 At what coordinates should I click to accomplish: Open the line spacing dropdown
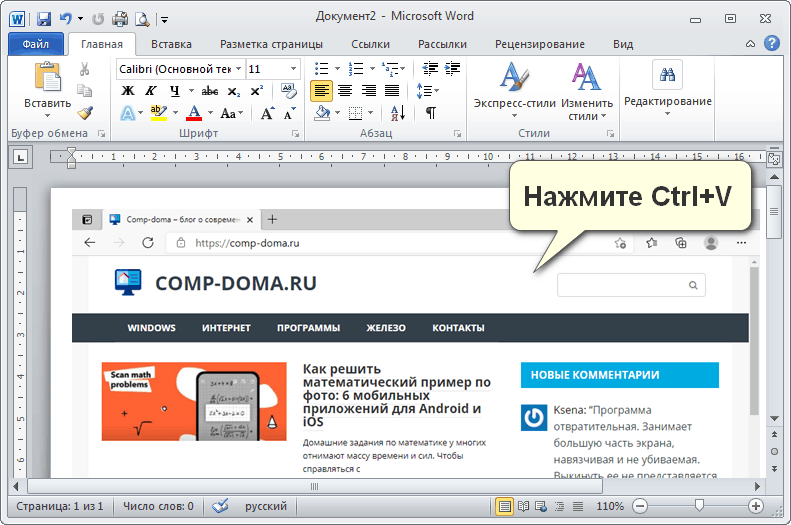coord(428,91)
